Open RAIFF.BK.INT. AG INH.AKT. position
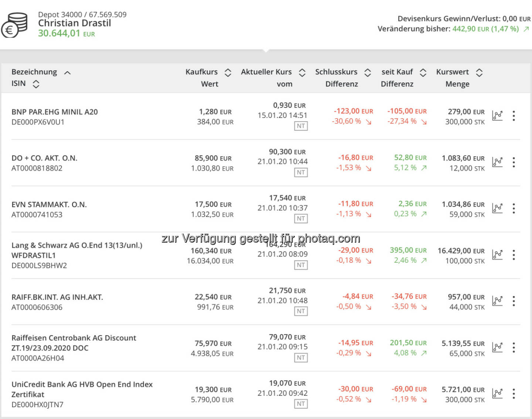 [x=57, y=297]
